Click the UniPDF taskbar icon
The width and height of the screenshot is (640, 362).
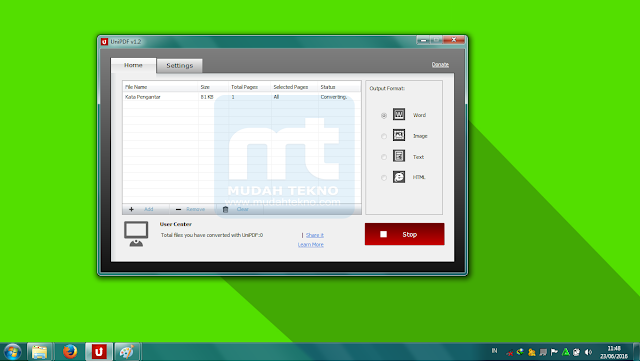coord(99,352)
